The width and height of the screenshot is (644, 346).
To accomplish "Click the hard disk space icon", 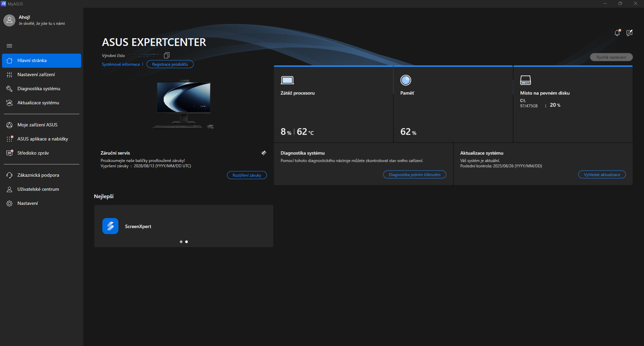I will coord(525,80).
